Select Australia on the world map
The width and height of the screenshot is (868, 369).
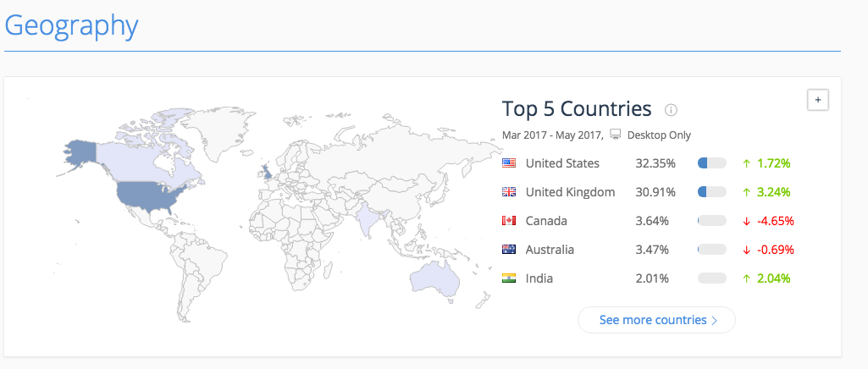click(434, 278)
